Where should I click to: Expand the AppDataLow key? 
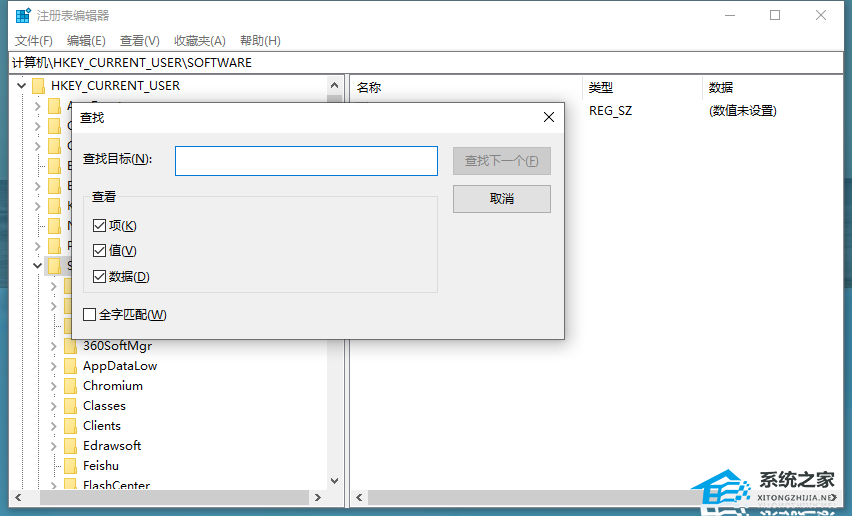pyautogui.click(x=53, y=366)
